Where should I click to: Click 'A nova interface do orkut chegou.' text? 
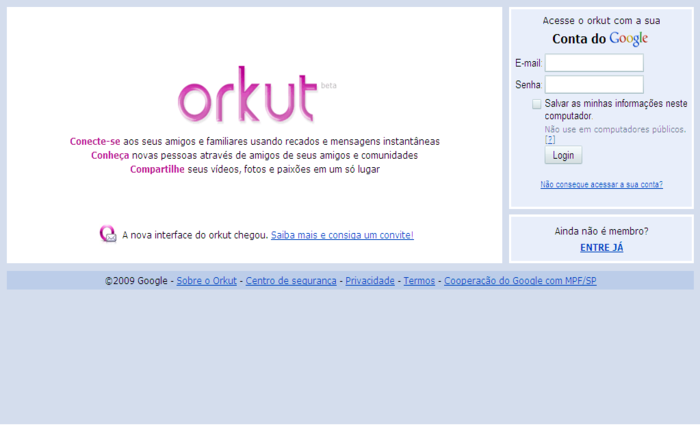tap(195, 235)
